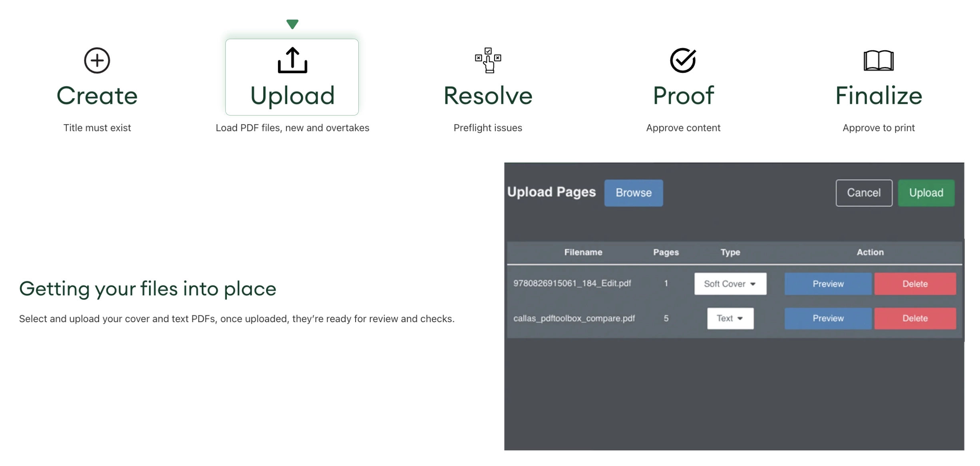Viewport: 980px width, 466px height.
Task: Delete the 9780826915061_184_Edit.pdf file
Action: pos(915,284)
